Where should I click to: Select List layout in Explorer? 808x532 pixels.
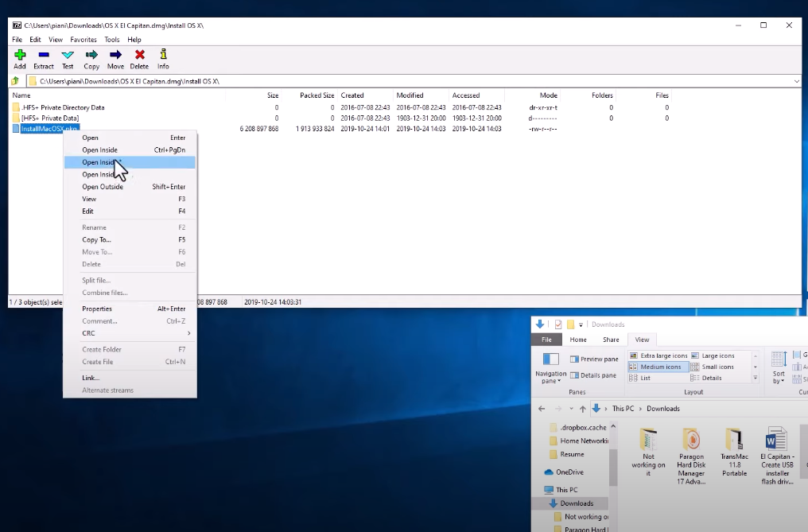coord(639,378)
